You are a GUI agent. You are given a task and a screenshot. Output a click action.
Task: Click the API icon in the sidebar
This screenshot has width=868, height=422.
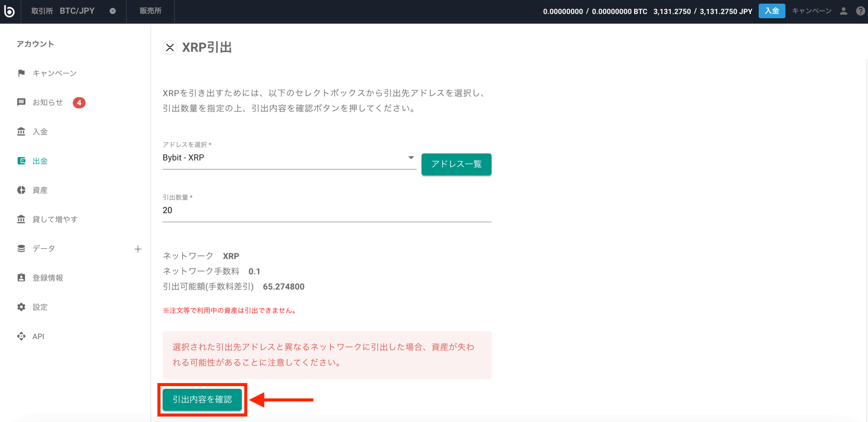point(21,336)
